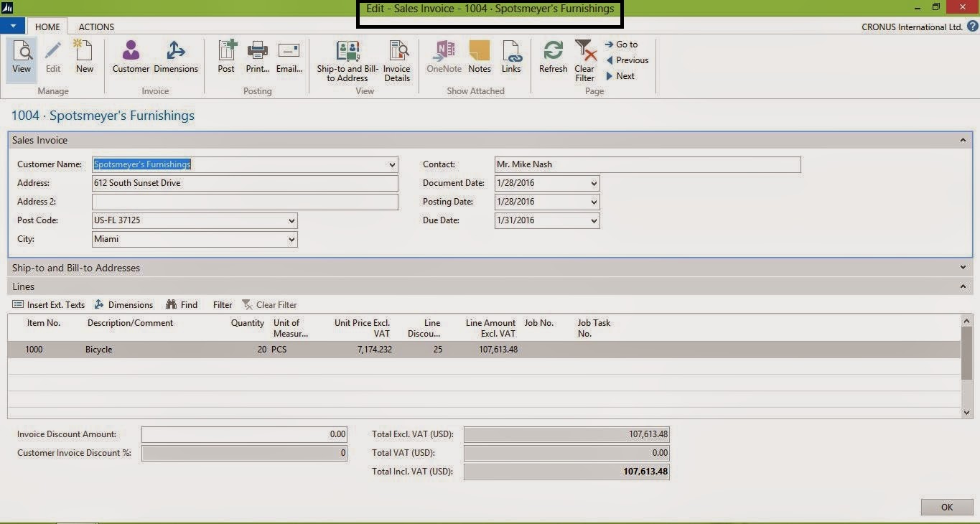
Task: Click the Customer Invoice Discount % field
Action: pos(244,453)
